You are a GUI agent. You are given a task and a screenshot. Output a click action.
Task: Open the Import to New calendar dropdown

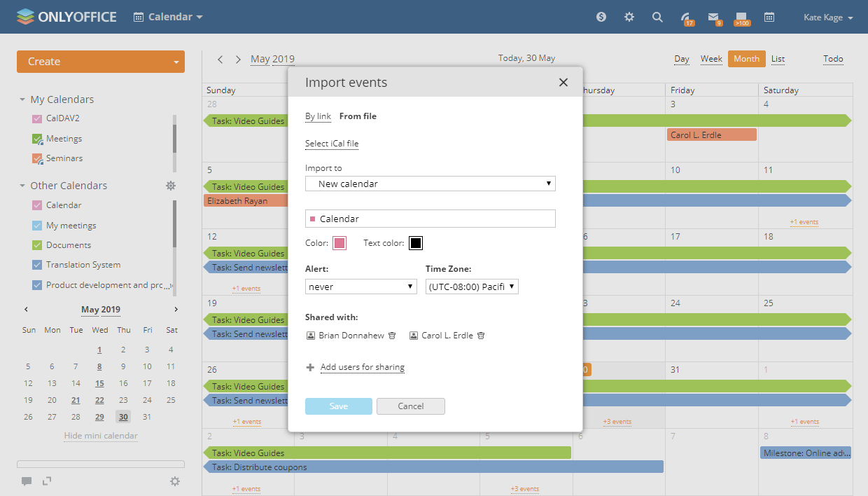430,184
